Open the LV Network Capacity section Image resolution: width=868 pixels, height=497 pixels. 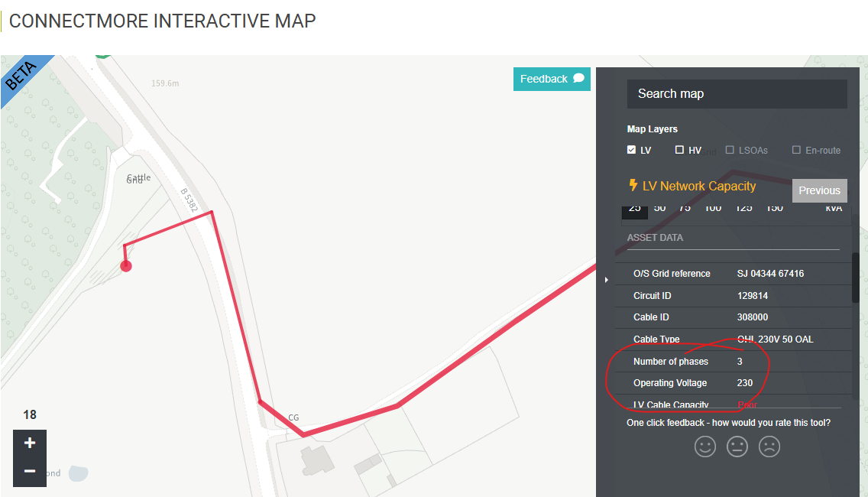699,186
